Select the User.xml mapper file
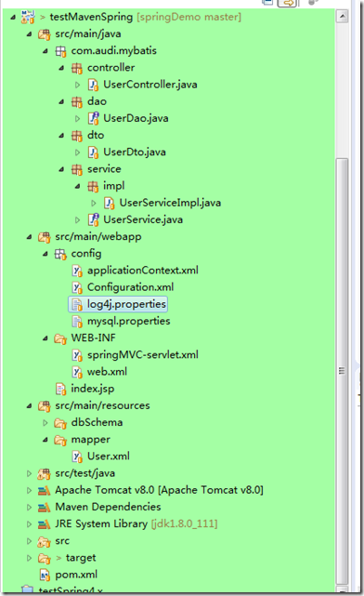The height and width of the screenshot is (596, 364). pos(108,457)
